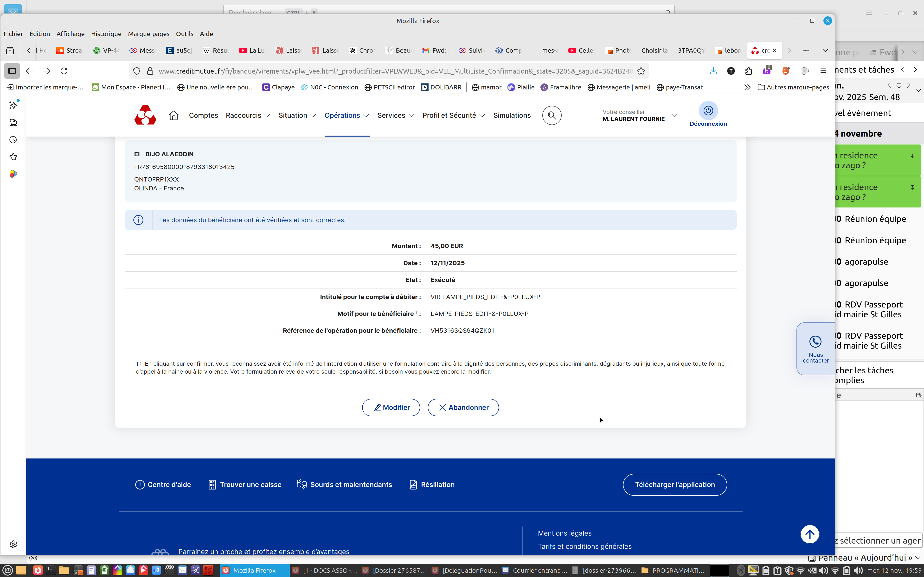Click the Nous contacter phone icon
Screen dimensions: 924x577
tap(815, 342)
